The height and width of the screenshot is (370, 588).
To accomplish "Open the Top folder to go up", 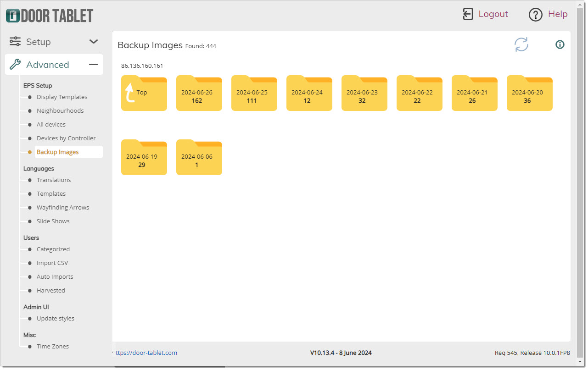I will [x=144, y=94].
